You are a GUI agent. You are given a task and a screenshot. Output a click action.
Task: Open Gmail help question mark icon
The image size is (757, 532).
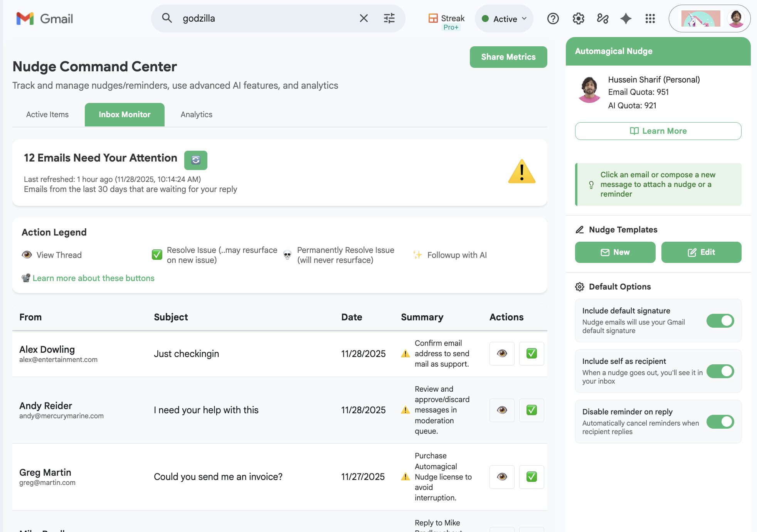click(553, 19)
